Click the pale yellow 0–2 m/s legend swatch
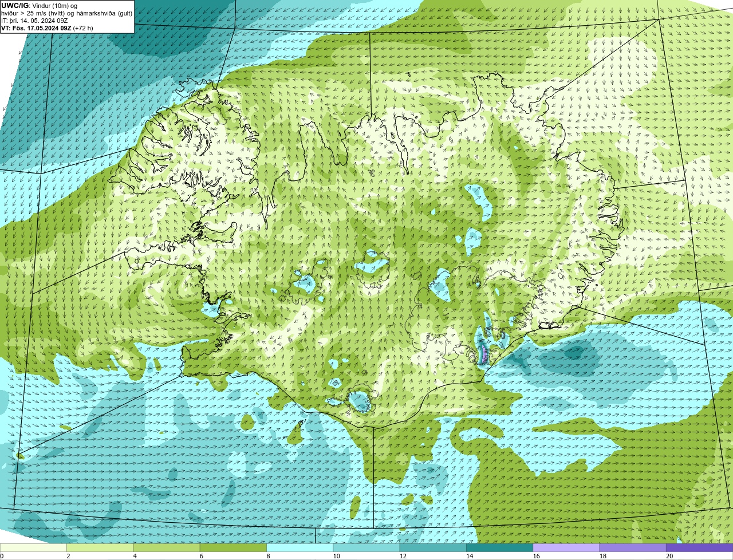 [x=33, y=547]
